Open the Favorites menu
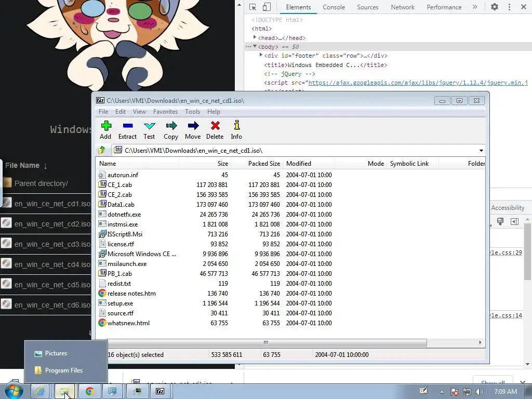 [165, 112]
